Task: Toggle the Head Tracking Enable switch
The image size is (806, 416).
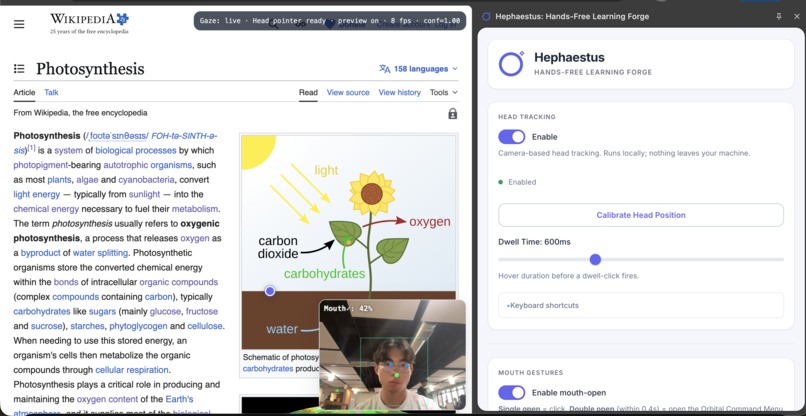Action: [511, 137]
